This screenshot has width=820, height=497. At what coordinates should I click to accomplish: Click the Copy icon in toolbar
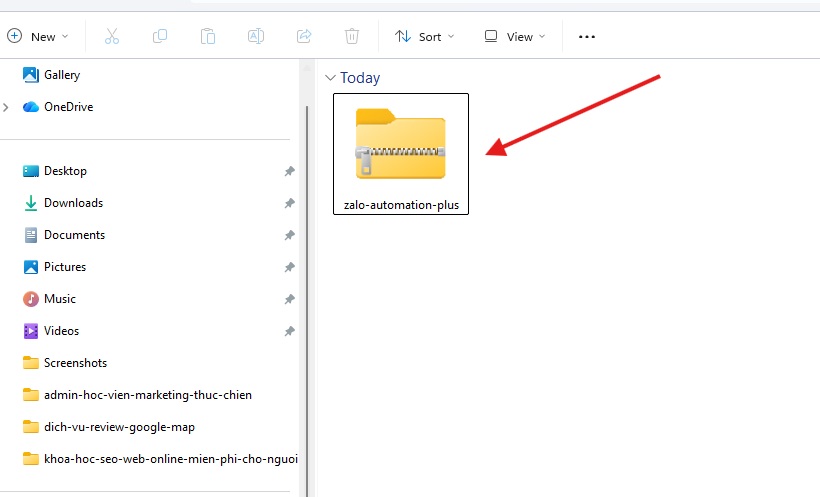160,37
